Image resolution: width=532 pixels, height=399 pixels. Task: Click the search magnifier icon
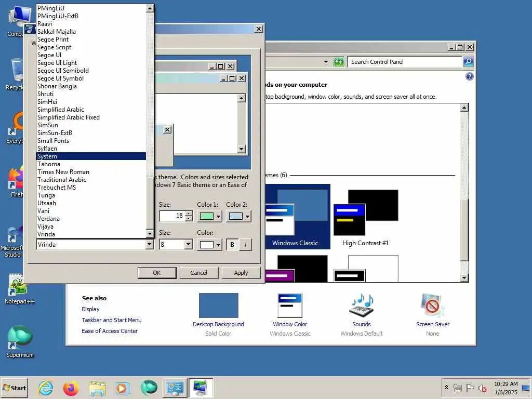click(468, 62)
